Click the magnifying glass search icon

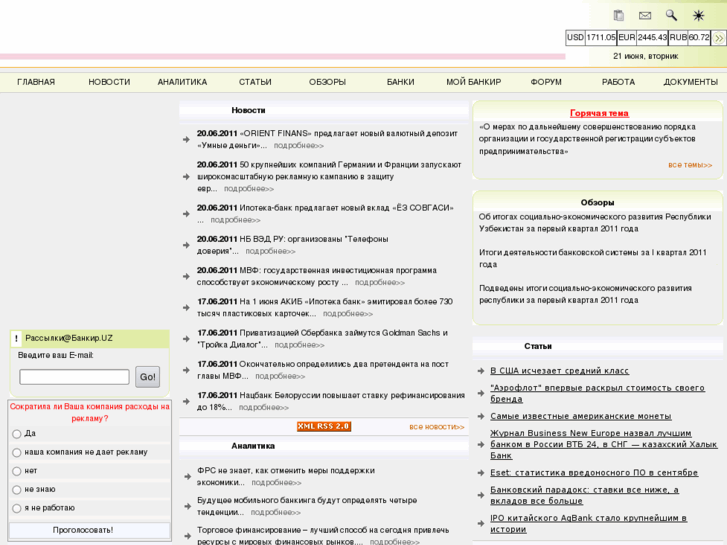click(671, 16)
